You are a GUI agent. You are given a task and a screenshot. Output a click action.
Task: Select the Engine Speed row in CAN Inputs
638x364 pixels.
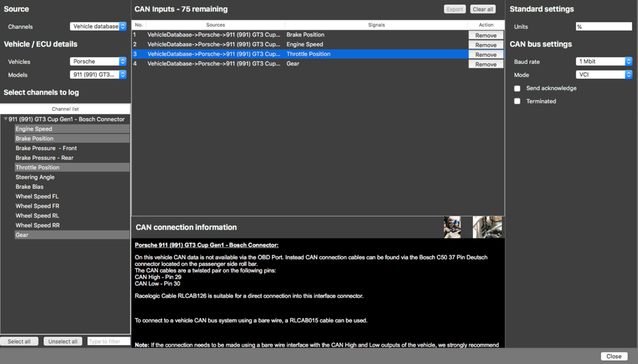point(300,45)
